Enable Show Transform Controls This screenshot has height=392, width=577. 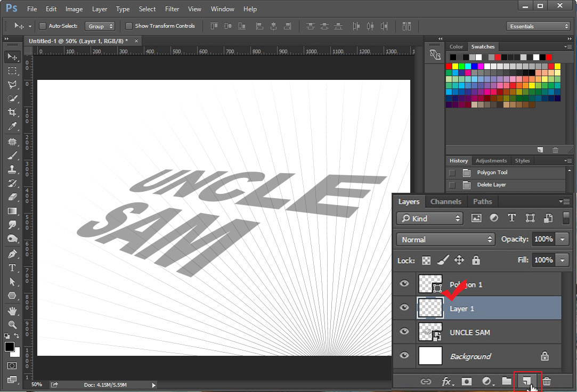coord(128,26)
